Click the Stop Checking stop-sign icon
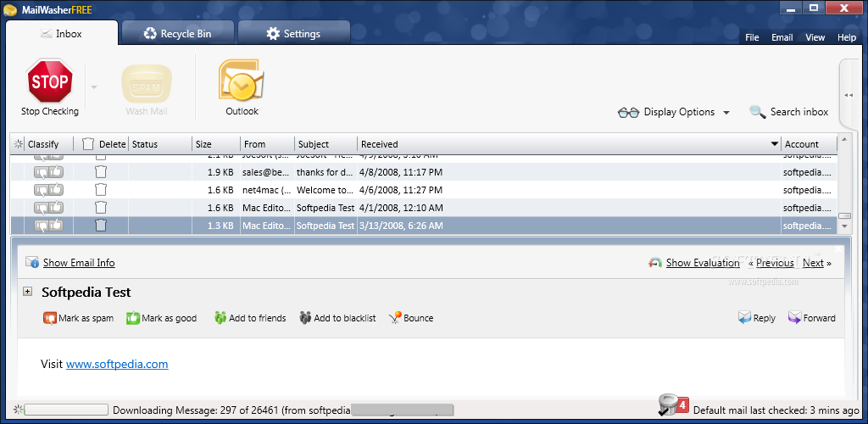This screenshot has width=868, height=424. pyautogui.click(x=50, y=81)
